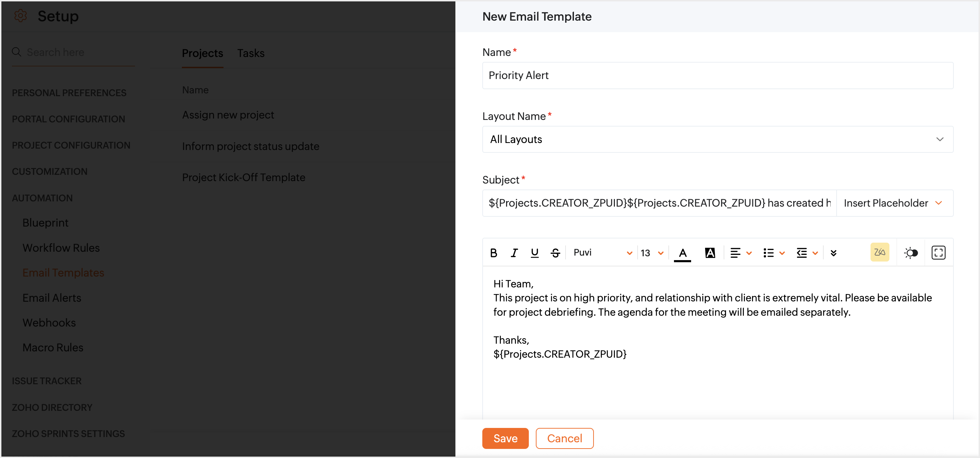Open Insert Placeholder dropdown
980x458 pixels.
click(894, 203)
